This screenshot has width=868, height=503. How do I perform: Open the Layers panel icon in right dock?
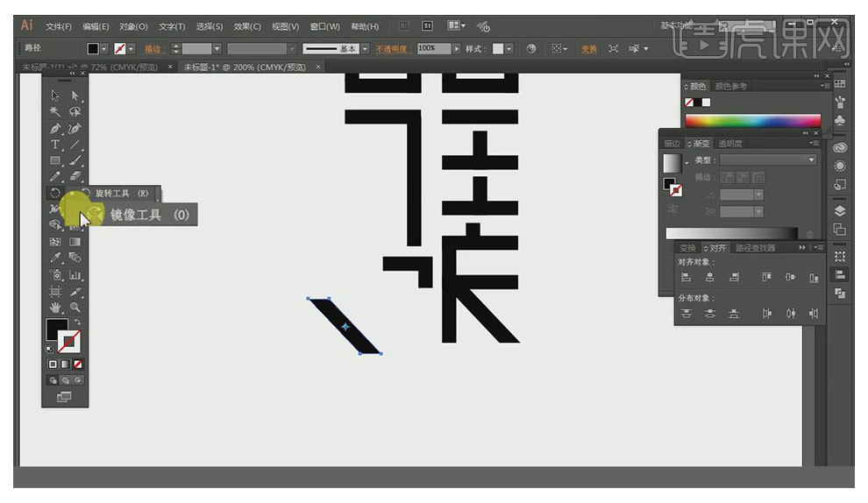(840, 210)
